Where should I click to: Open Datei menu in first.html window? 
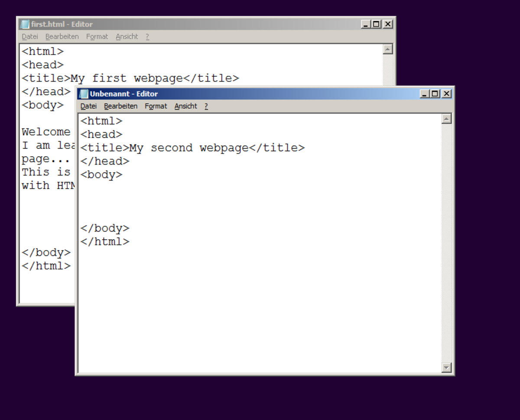30,37
